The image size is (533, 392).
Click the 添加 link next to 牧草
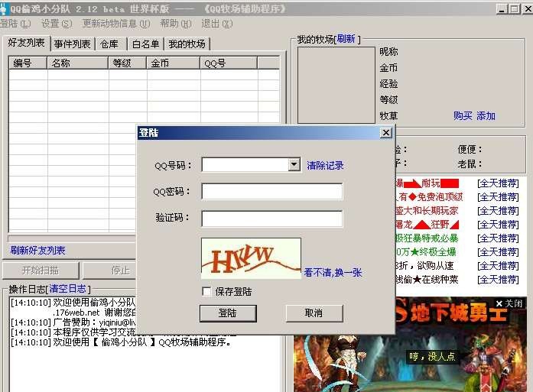coord(486,116)
